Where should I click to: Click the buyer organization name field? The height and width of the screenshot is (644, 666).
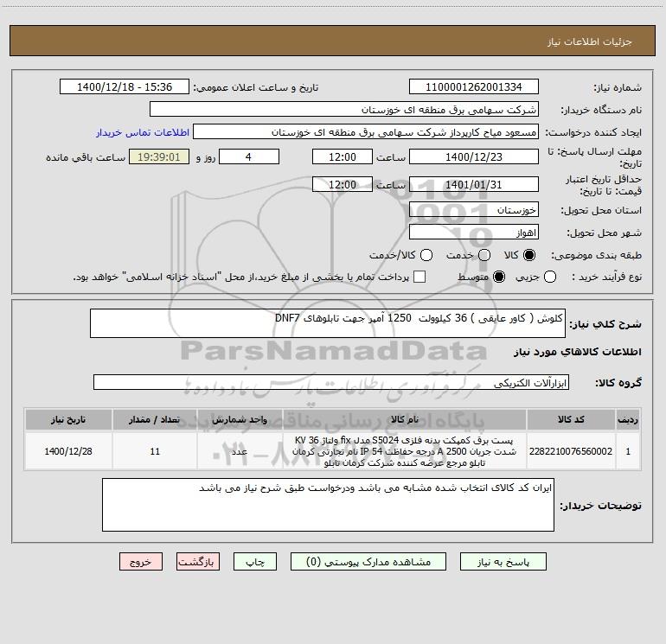coord(344,109)
